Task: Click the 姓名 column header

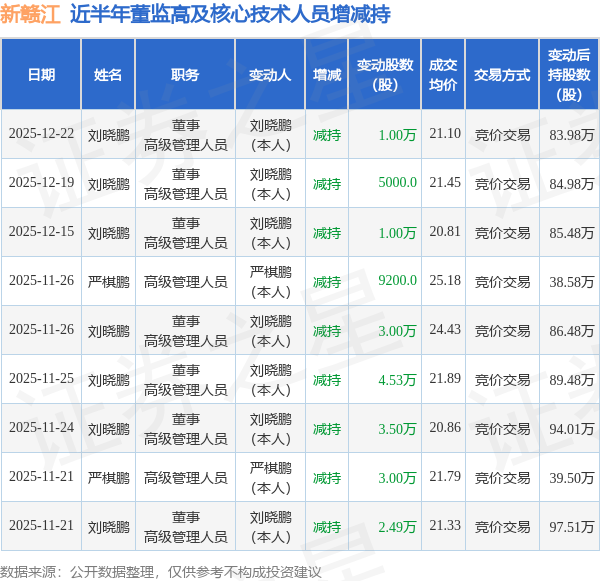Action: coord(108,74)
